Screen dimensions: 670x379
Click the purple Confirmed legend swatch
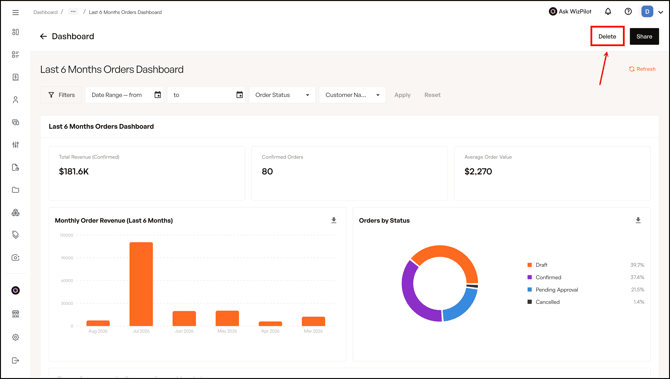tap(530, 277)
